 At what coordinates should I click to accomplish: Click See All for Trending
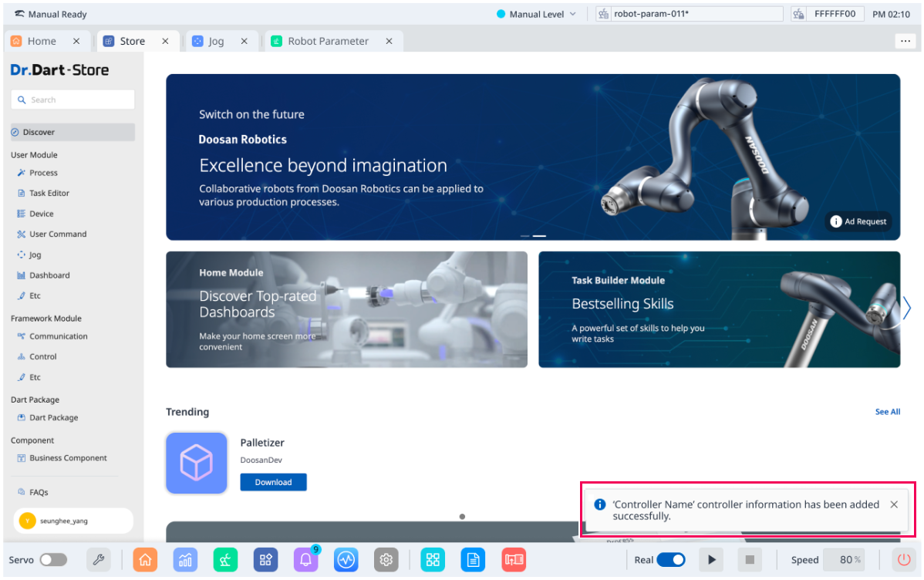[x=888, y=412]
